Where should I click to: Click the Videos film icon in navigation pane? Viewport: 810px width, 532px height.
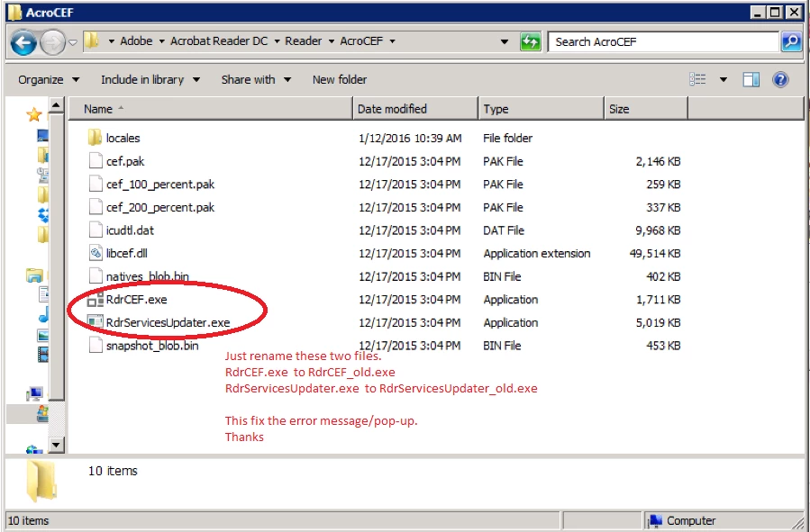pyautogui.click(x=43, y=354)
